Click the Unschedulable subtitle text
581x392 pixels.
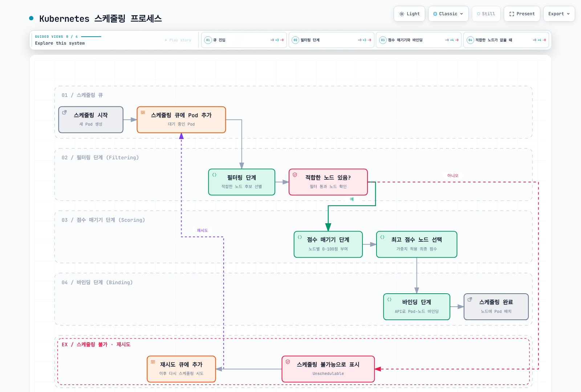click(328, 373)
